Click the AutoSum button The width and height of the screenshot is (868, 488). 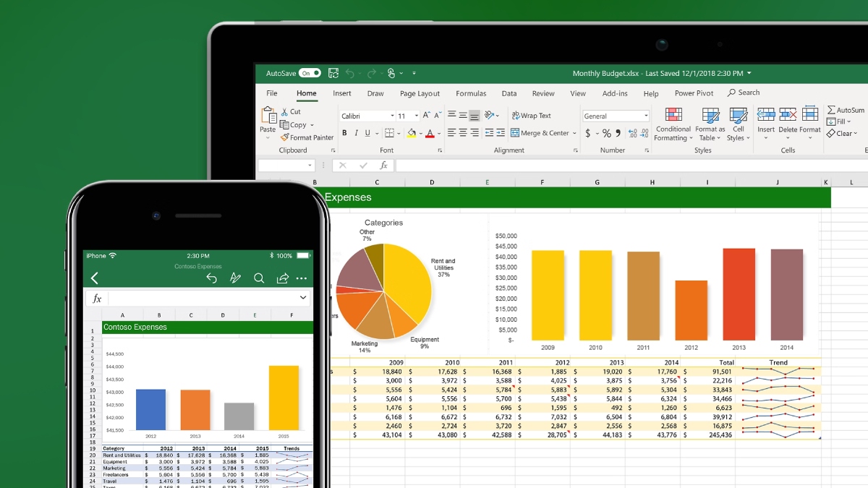coord(845,110)
